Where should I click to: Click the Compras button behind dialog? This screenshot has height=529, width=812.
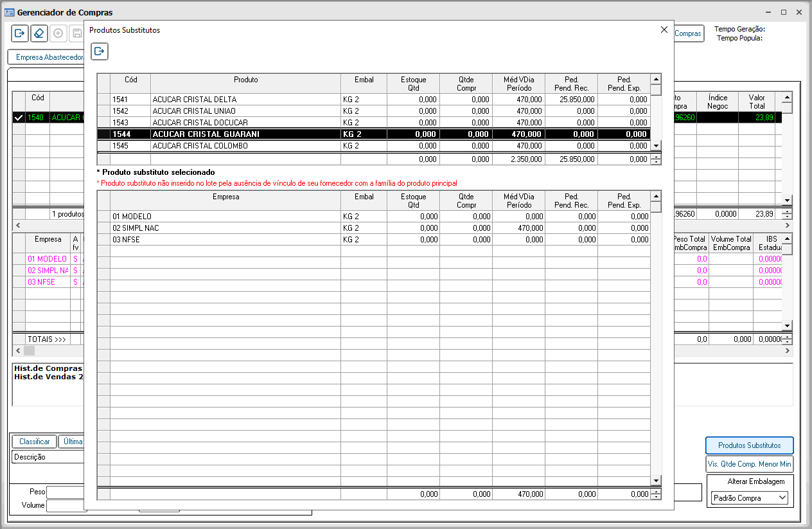[688, 33]
